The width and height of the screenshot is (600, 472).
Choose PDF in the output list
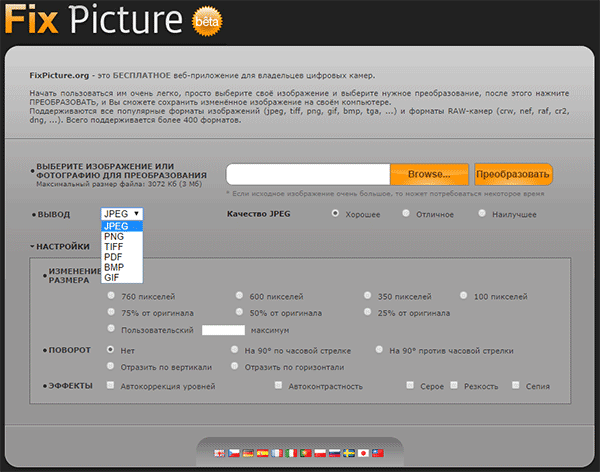[122, 257]
